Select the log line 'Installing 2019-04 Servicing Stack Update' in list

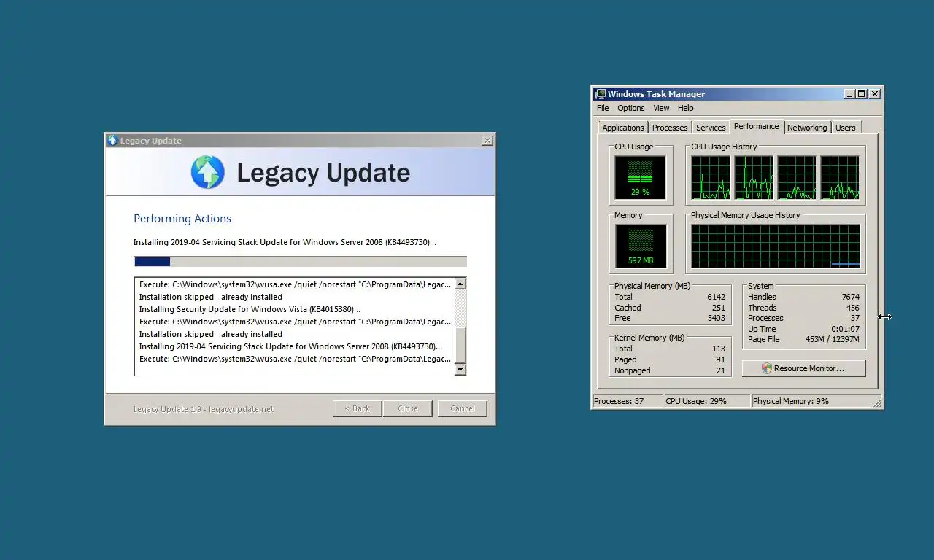[290, 346]
